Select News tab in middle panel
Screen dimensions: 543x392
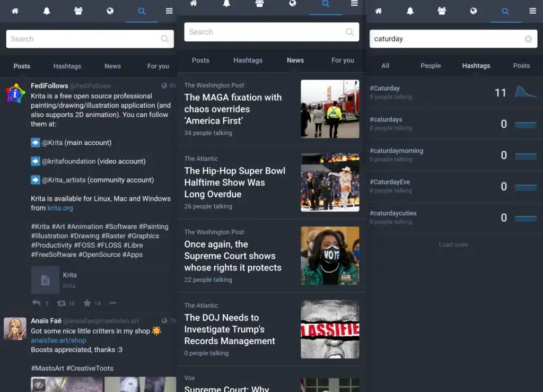point(295,60)
